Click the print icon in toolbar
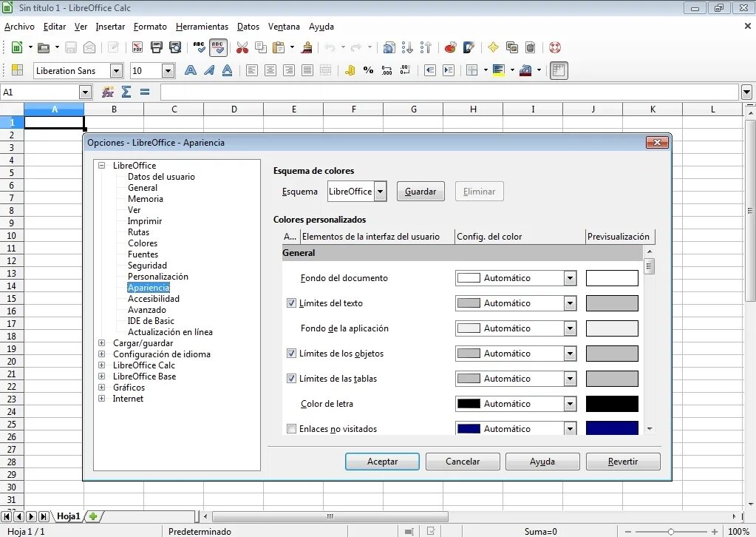756x537 pixels. 156,47
